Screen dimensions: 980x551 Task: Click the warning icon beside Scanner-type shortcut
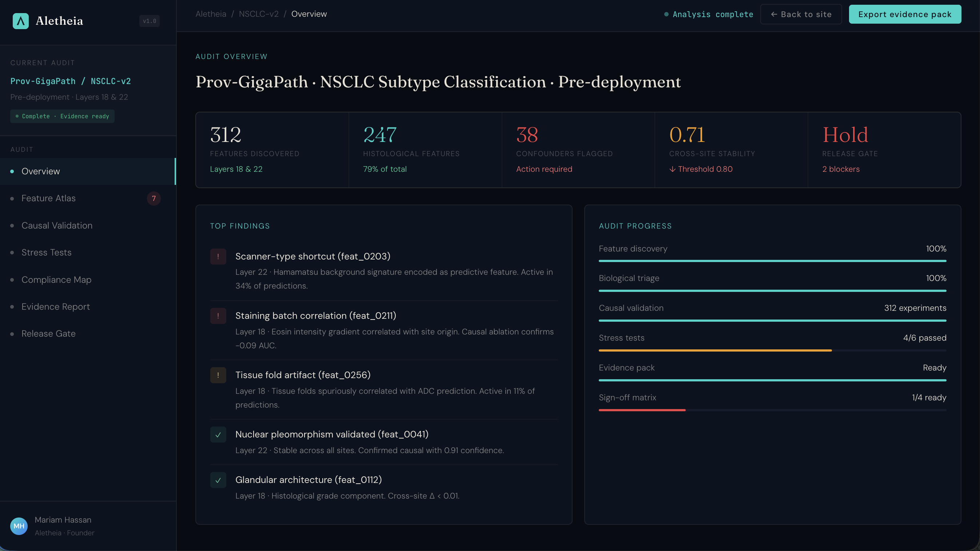tap(218, 257)
